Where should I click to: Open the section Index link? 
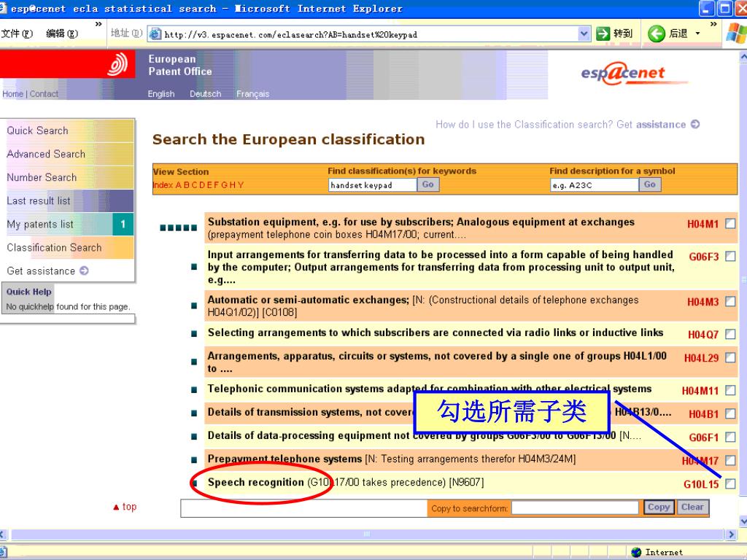[163, 184]
